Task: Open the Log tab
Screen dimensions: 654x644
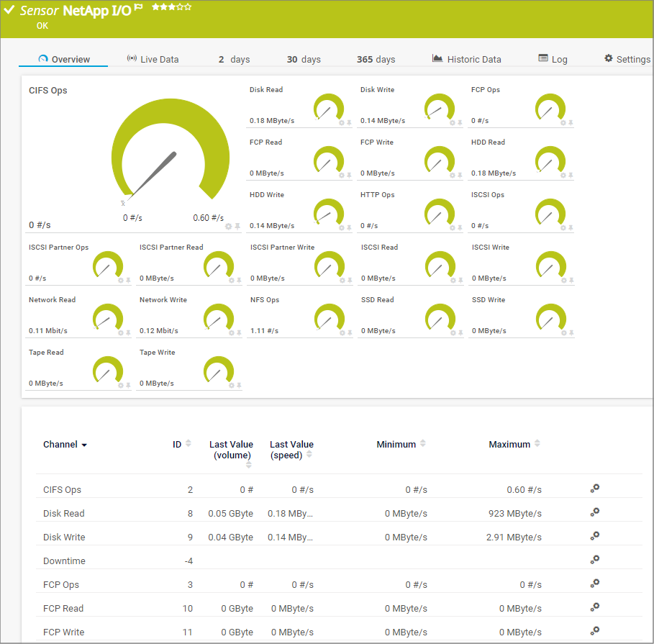Action: (x=553, y=59)
